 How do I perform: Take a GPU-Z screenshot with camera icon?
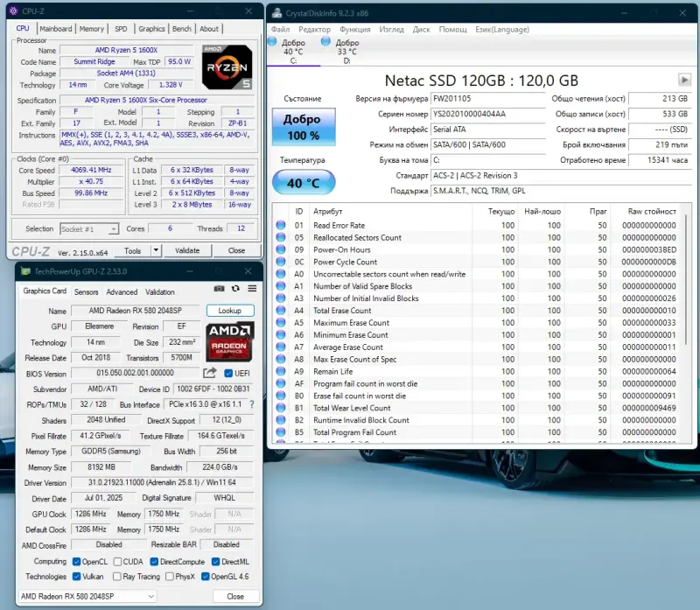[220, 288]
